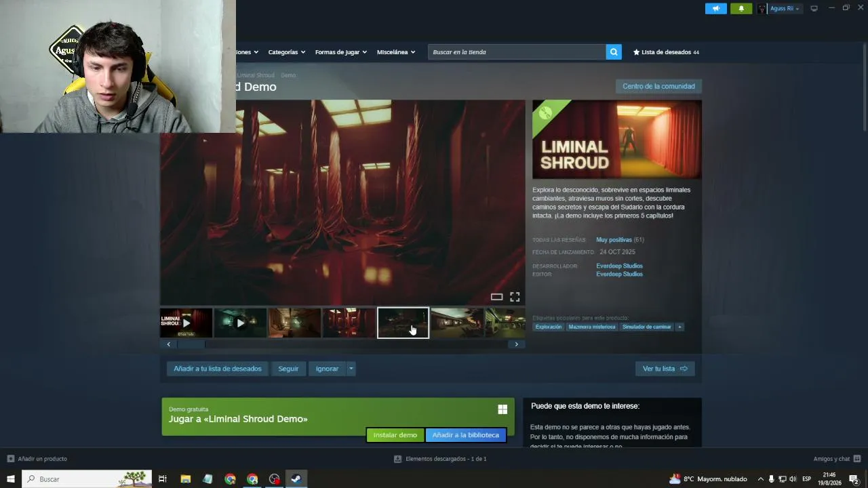Select the highlighted dark screenshot thumbnail
This screenshot has height=488, width=868.
[x=403, y=323]
